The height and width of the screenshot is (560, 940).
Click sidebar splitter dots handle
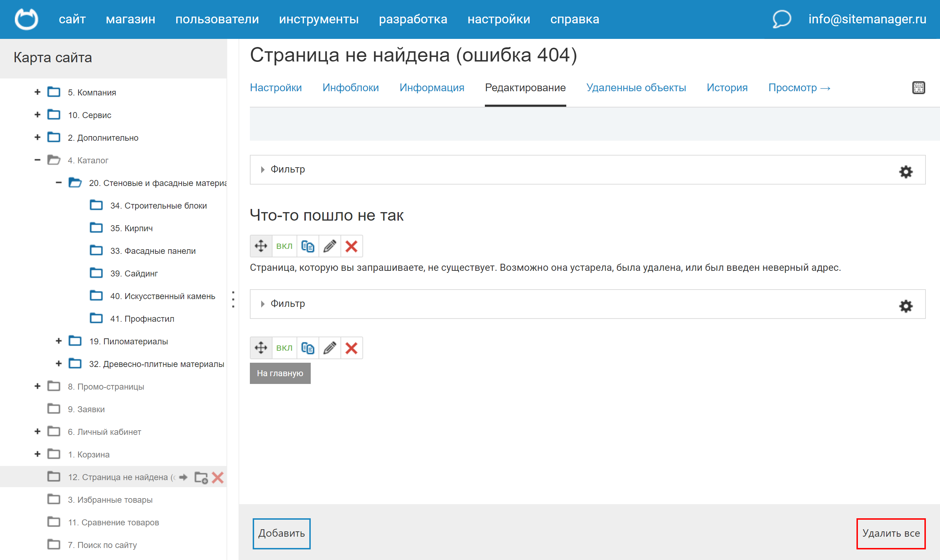(233, 299)
